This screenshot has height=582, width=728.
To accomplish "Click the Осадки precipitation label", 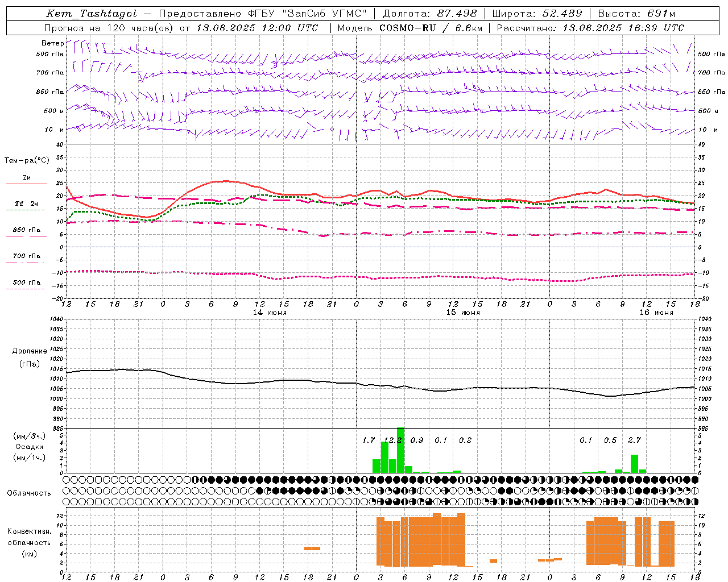I will point(29,447).
